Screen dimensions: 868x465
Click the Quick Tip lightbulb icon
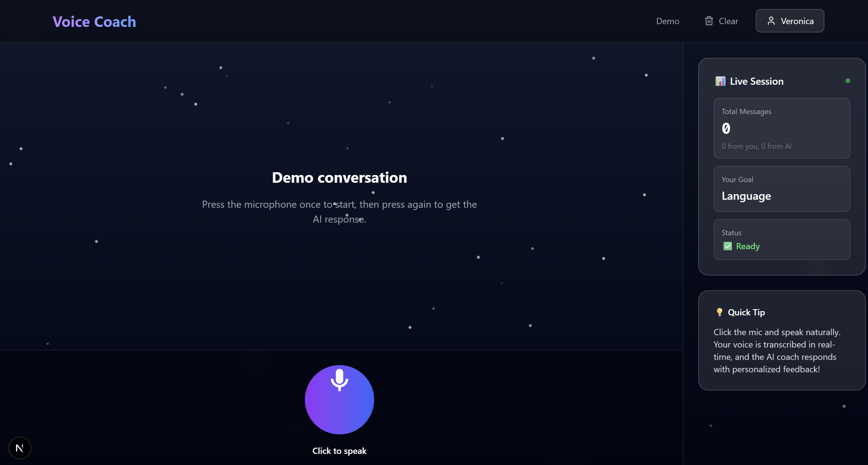(719, 312)
